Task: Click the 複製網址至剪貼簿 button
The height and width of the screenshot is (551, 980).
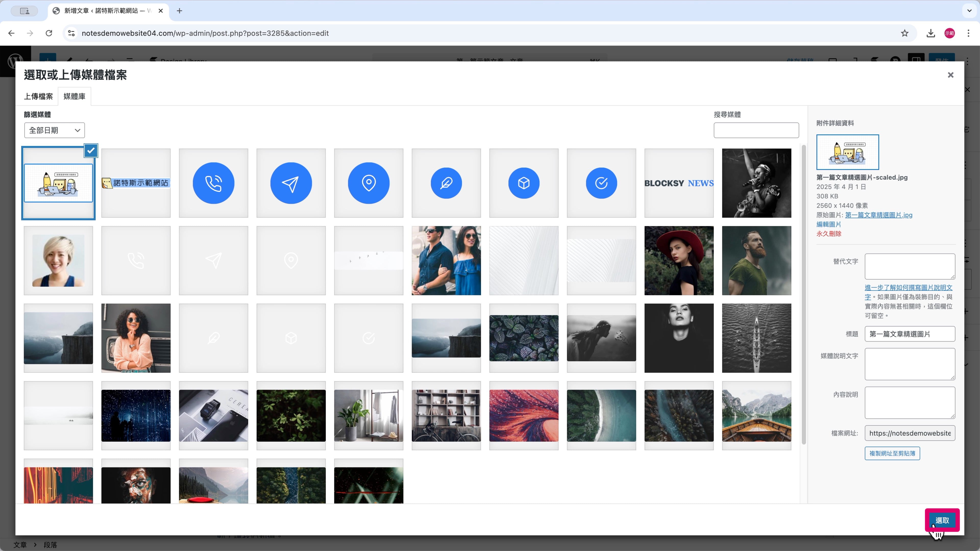Action: pyautogui.click(x=892, y=453)
